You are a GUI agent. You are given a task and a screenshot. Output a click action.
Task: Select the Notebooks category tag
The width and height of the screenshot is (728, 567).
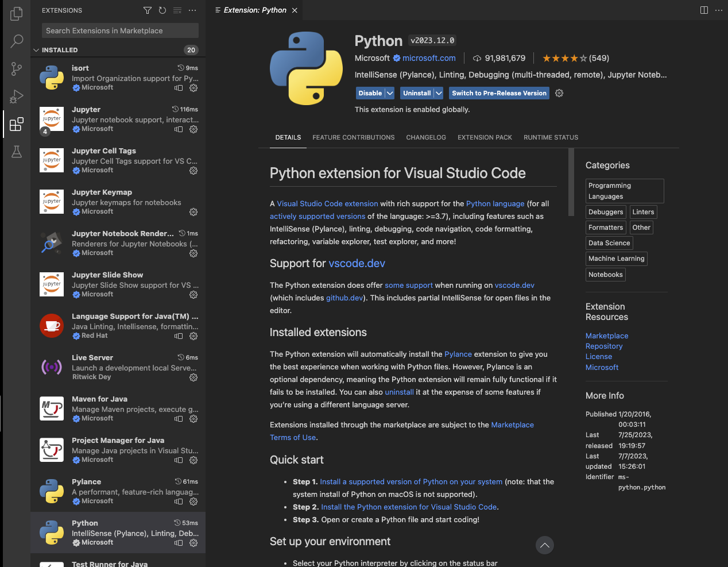(606, 275)
